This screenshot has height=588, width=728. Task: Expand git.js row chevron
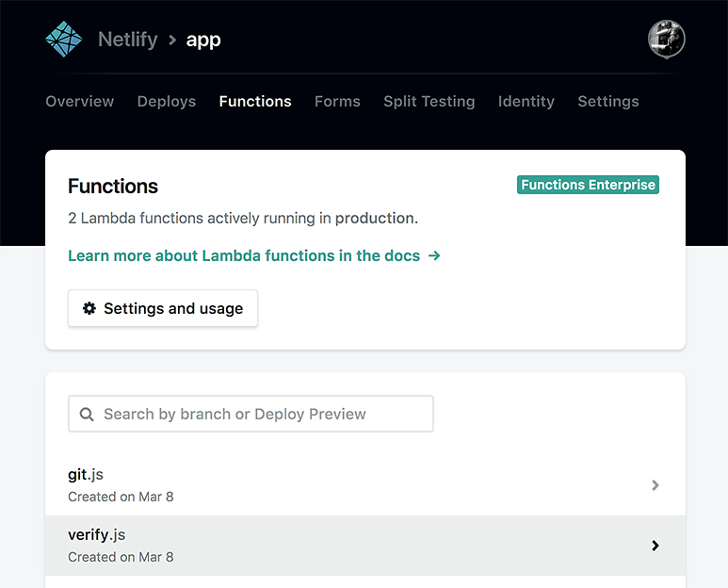point(655,485)
